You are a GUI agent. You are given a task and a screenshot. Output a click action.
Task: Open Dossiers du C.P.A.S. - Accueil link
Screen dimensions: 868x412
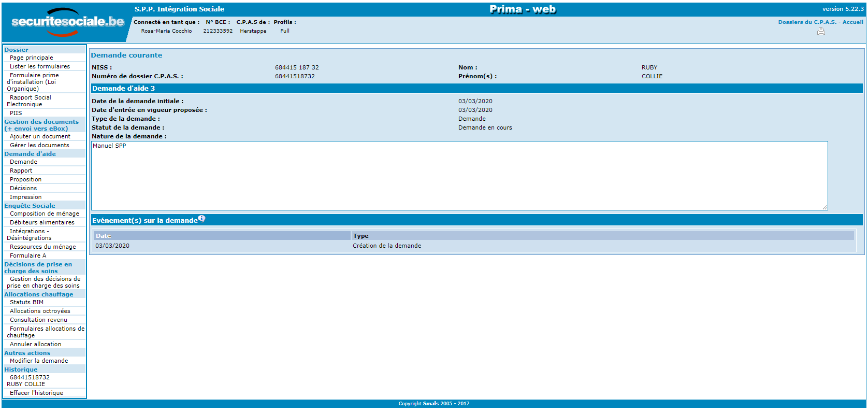(820, 22)
